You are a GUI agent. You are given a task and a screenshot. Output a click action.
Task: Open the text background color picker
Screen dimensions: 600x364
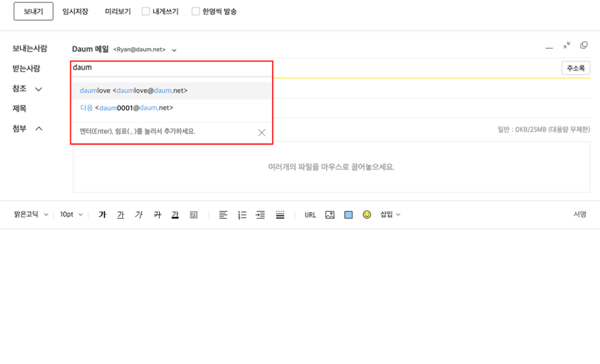point(194,215)
